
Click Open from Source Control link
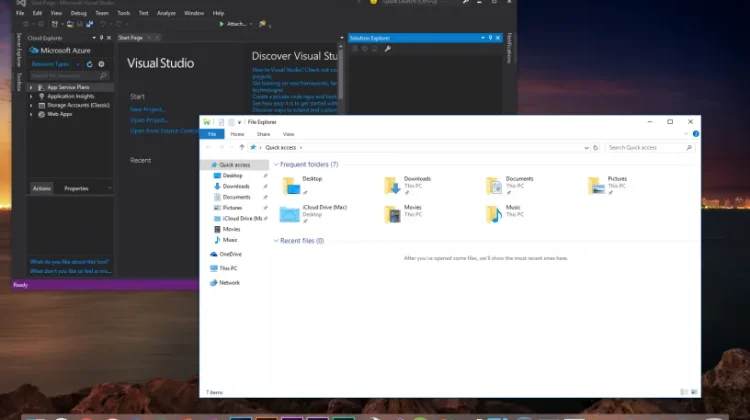[x=164, y=131]
